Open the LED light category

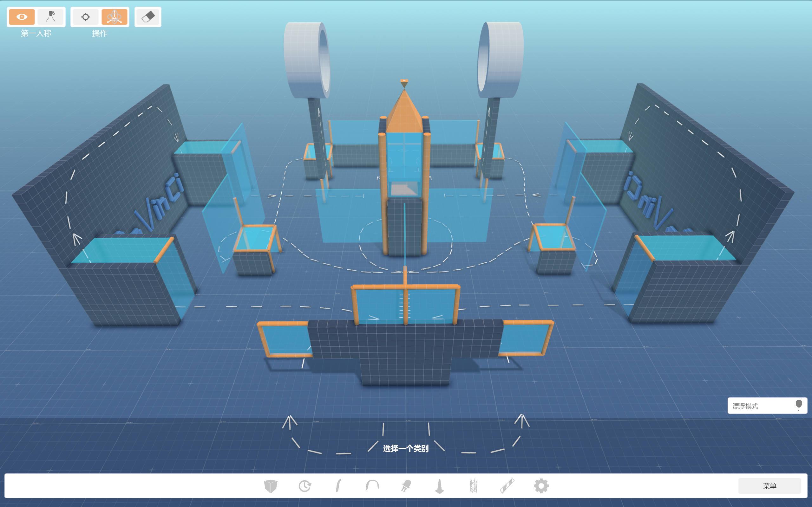click(x=406, y=485)
